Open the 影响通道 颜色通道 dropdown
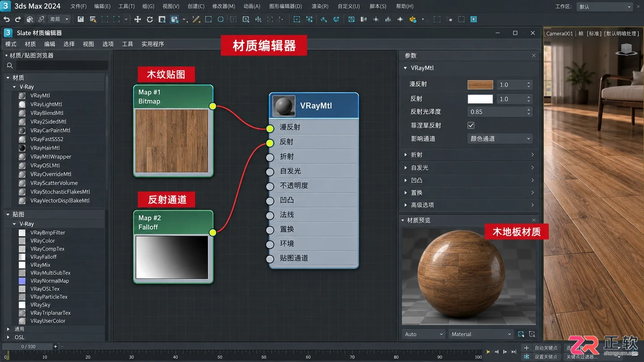 (500, 139)
